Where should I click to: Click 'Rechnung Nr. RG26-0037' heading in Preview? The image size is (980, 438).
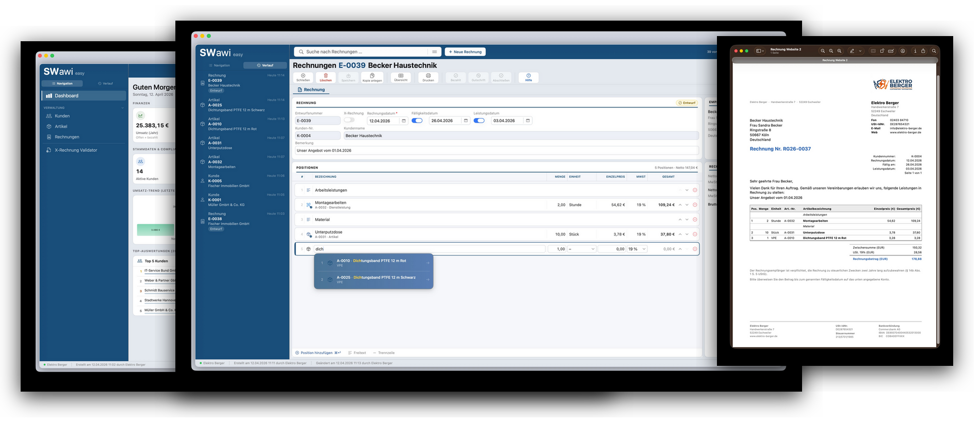[x=780, y=149]
